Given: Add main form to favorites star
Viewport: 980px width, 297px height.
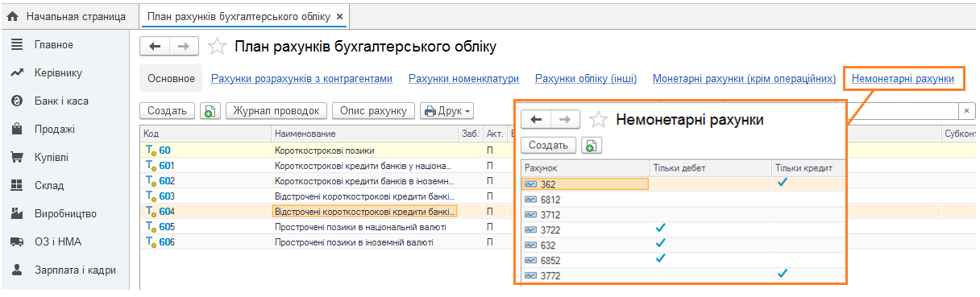Looking at the screenshot, I should (217, 47).
